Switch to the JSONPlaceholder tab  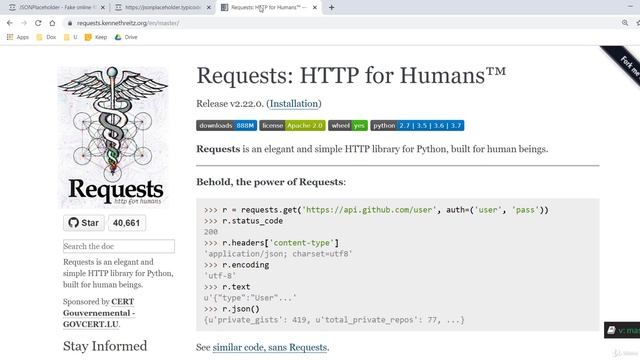point(56,7)
